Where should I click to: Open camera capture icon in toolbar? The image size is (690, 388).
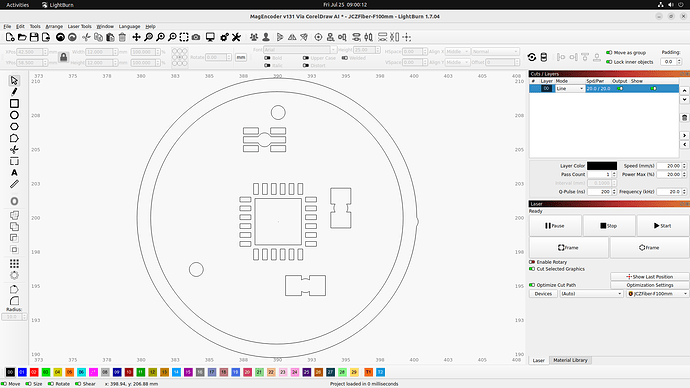point(196,37)
